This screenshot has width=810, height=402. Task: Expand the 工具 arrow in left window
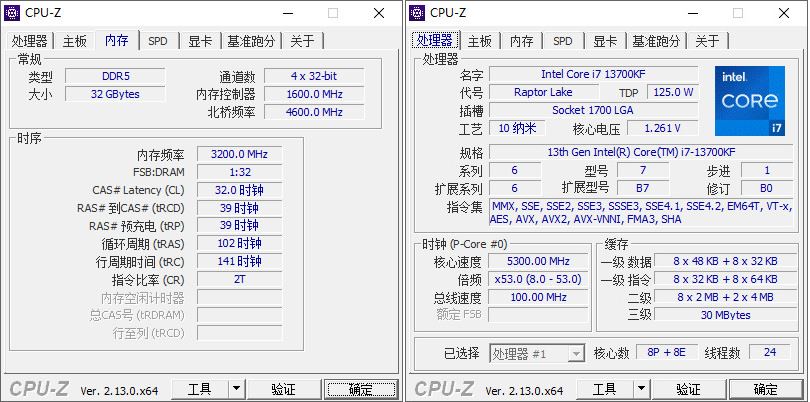[236, 389]
